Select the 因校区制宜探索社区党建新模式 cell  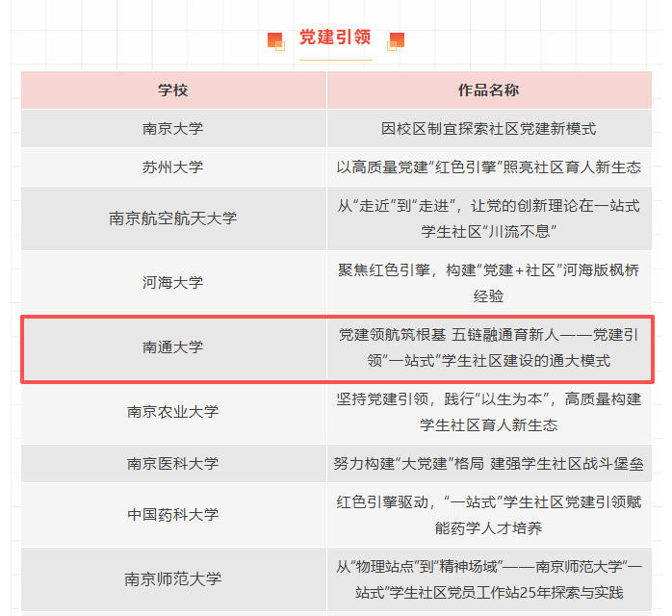[488, 129]
